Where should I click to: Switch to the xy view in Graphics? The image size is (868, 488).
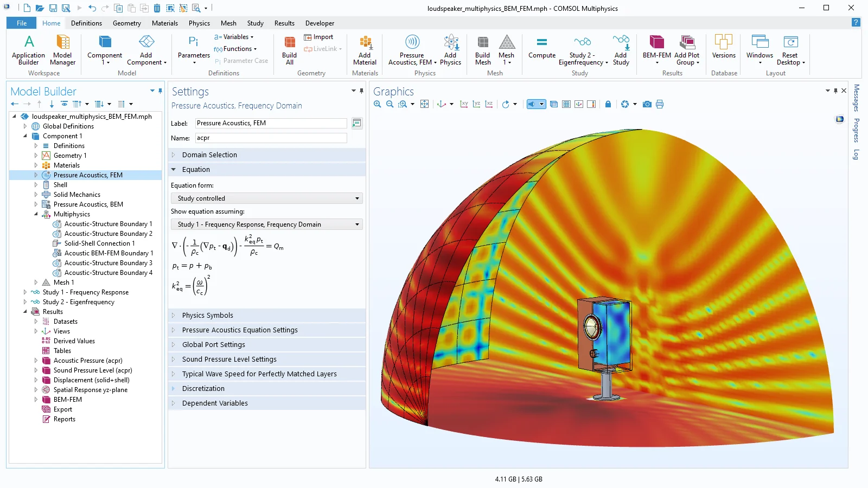tap(464, 104)
